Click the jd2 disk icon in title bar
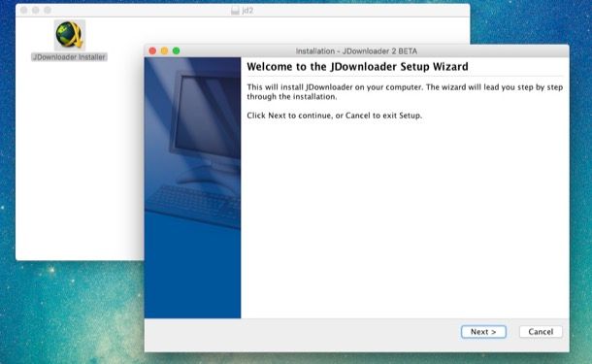This screenshot has width=592, height=364. point(235,11)
